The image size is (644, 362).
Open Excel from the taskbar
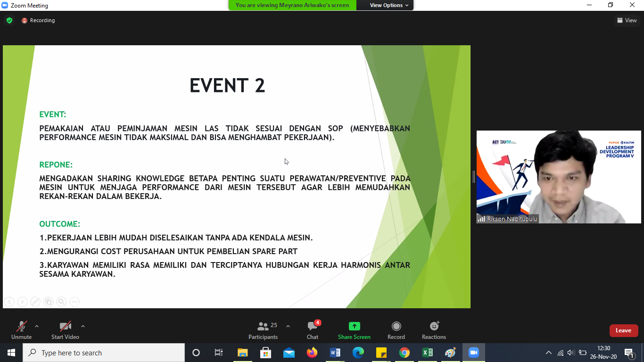428,353
